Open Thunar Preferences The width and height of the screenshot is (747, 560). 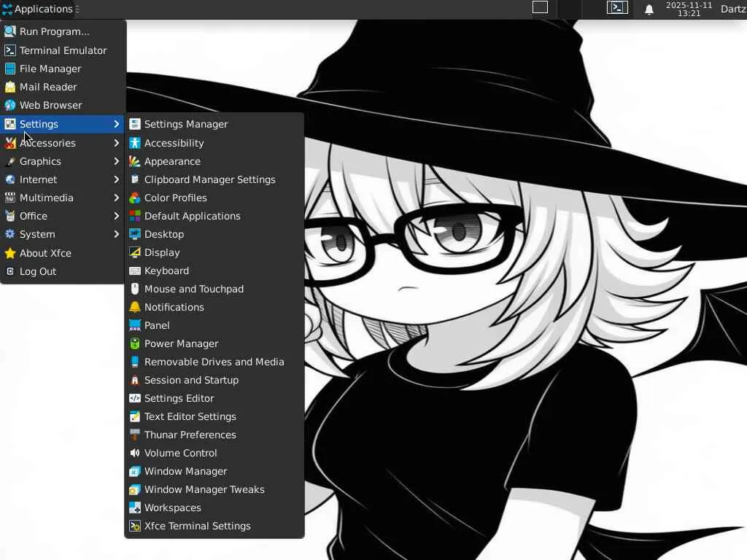(x=214, y=435)
